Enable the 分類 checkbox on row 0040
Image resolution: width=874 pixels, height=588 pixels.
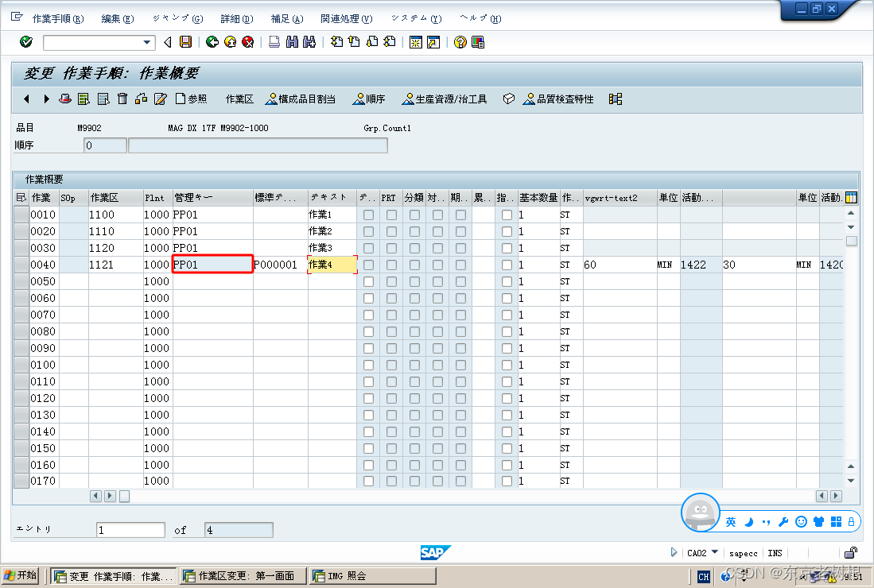click(x=415, y=264)
